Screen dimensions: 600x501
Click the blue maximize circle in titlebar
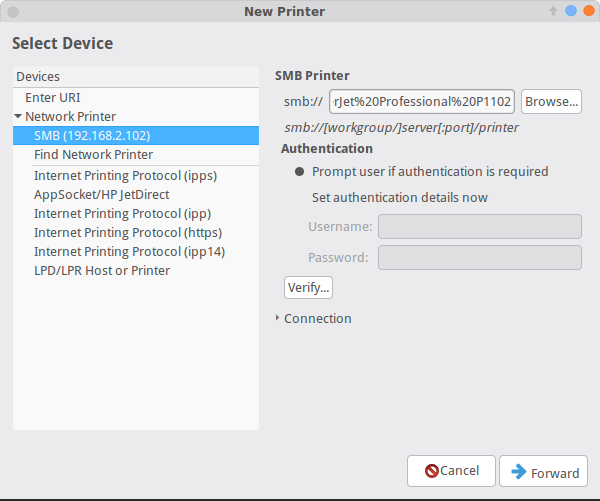tap(570, 11)
